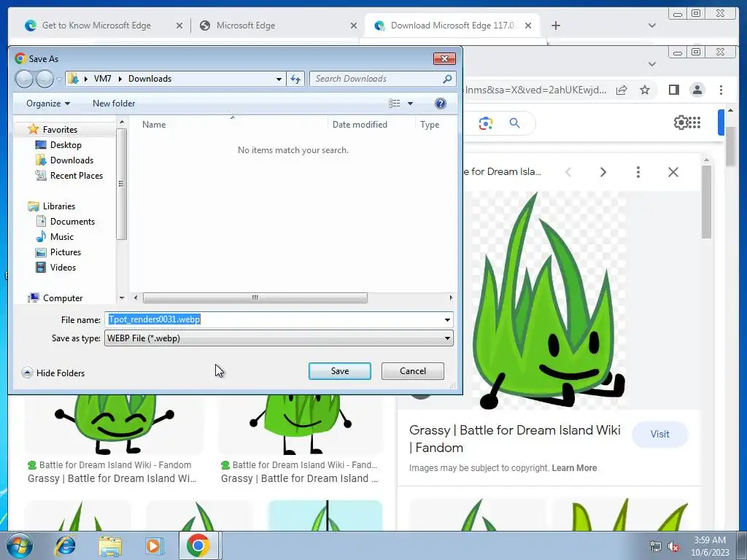Viewport: 747px width, 560px height.
Task: Switch to Get to Know Microsoft Edge tab
Action: 96,26
